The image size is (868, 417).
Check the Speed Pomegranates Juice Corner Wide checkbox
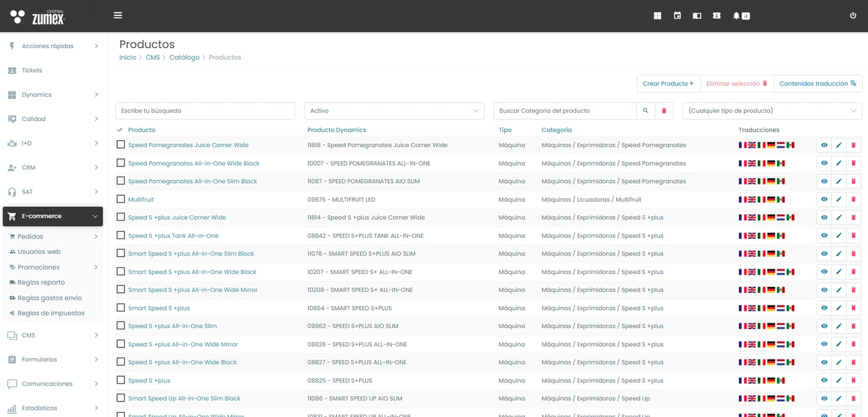tap(121, 144)
